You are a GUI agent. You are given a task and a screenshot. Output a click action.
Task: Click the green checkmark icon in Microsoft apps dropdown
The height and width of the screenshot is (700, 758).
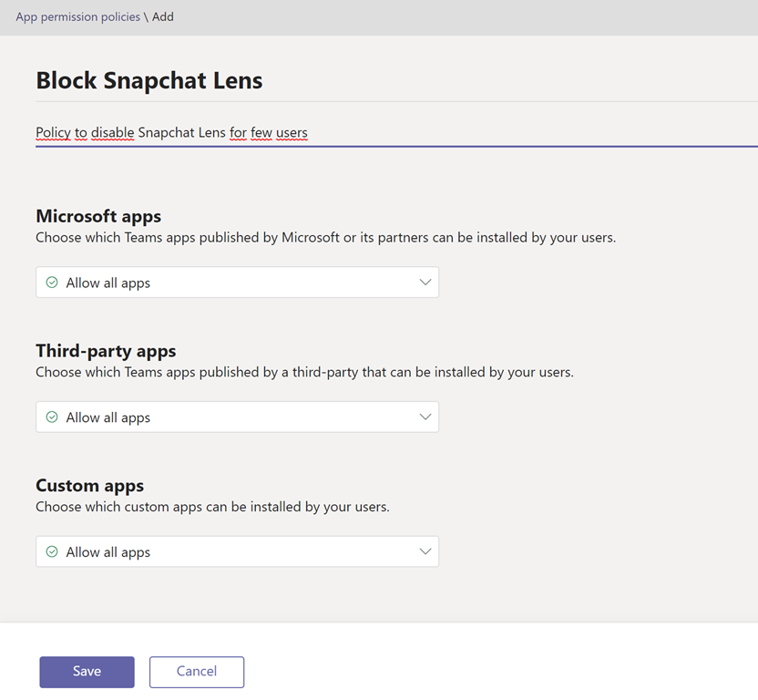tap(52, 283)
